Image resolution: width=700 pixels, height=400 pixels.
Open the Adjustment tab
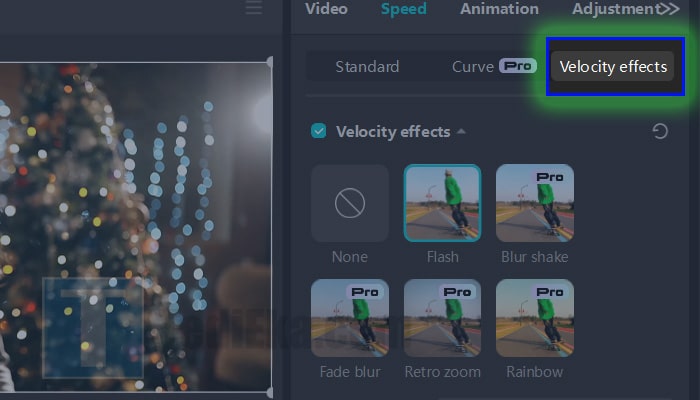pyautogui.click(x=615, y=9)
